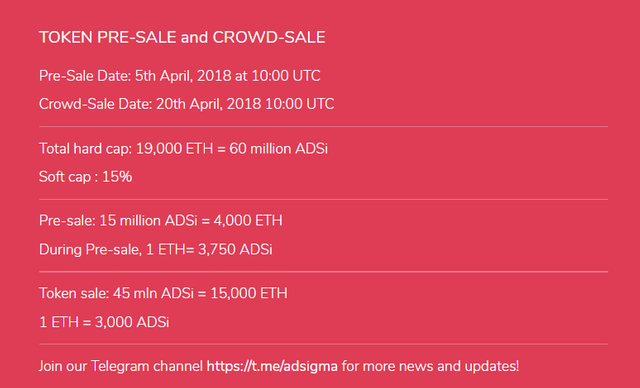
Task: Click the for more news and updates text
Action: point(430,366)
